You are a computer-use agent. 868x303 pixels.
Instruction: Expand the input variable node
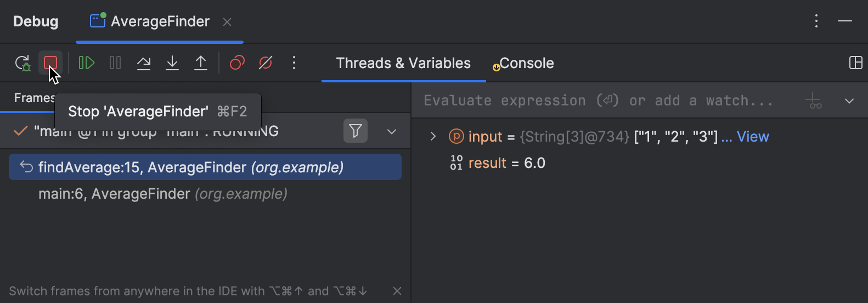(433, 137)
